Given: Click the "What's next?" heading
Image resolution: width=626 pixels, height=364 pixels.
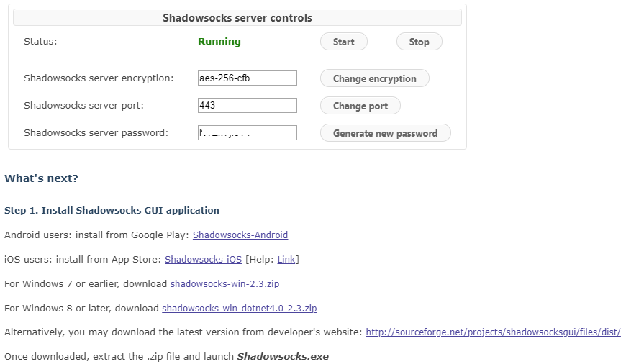Looking at the screenshot, I should [x=41, y=178].
